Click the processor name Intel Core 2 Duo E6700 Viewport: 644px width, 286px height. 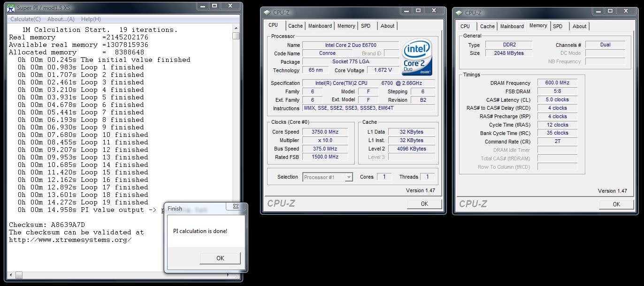pos(351,45)
